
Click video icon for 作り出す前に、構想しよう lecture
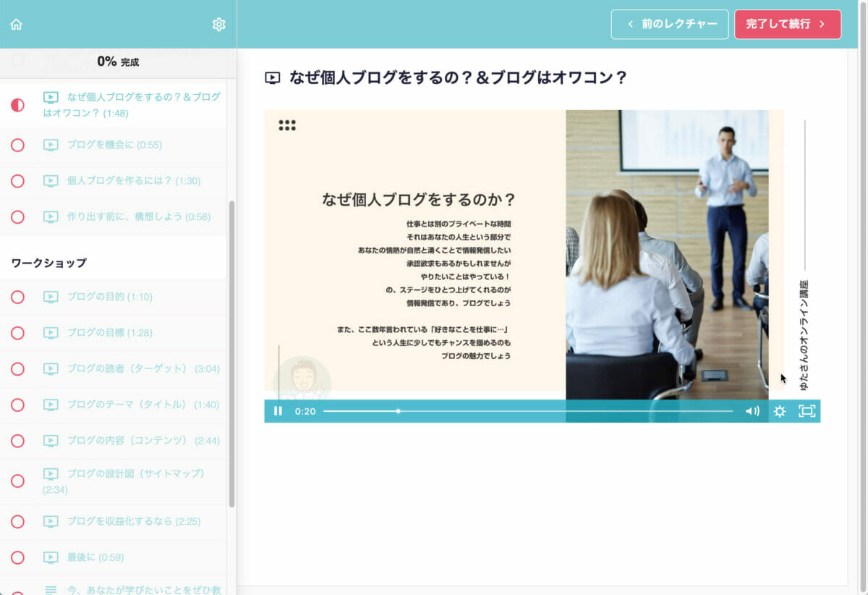(51, 217)
